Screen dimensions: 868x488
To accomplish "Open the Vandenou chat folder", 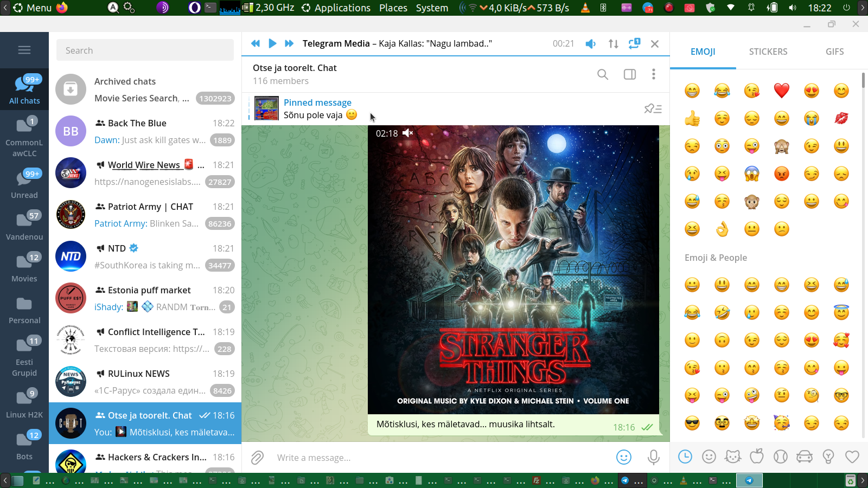I will pos(24,226).
